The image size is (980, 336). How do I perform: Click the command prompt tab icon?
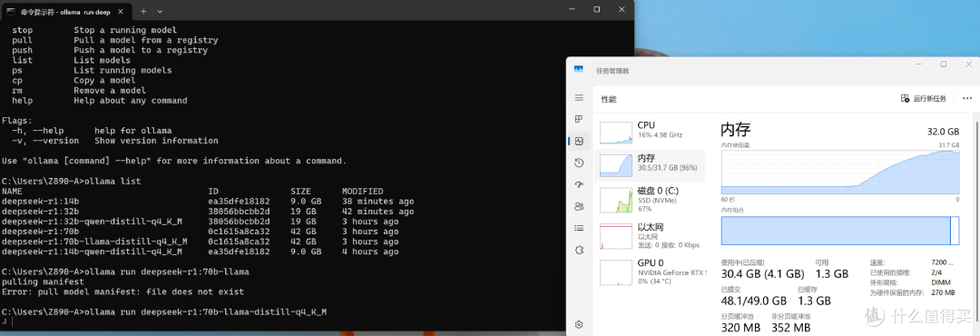pos(11,11)
